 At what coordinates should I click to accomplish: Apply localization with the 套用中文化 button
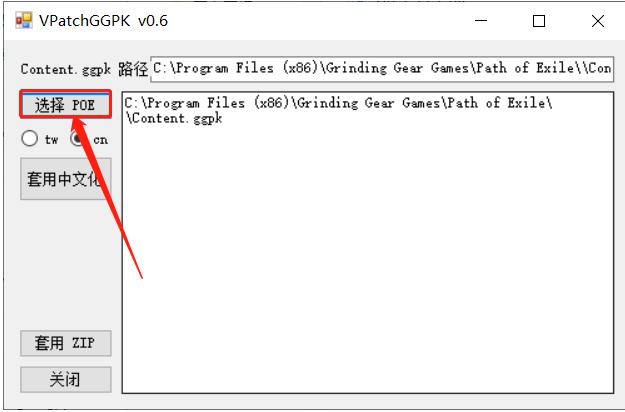coord(66,179)
